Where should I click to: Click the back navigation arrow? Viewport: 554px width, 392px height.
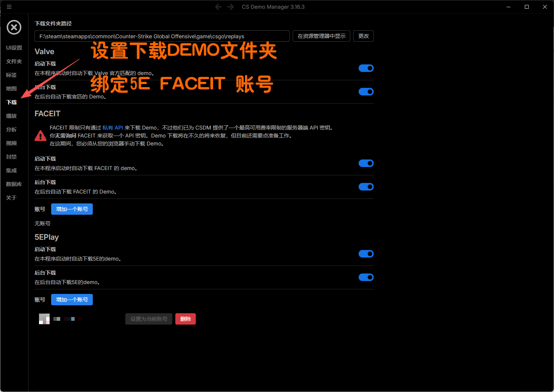(x=218, y=7)
